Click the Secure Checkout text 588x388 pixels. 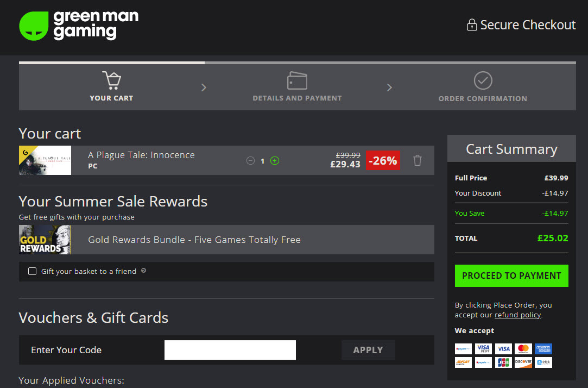pyautogui.click(x=528, y=25)
